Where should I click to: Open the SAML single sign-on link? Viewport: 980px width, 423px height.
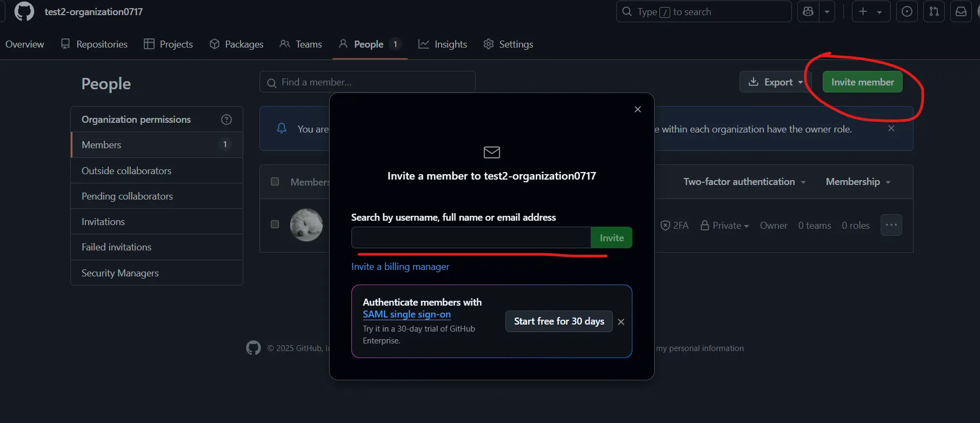406,315
